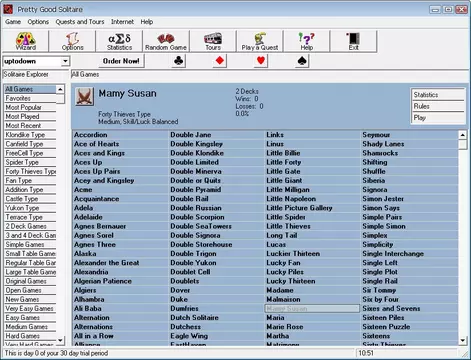Select Little Spider from the game list
The width and height of the screenshot is (471, 360).
[286, 217]
